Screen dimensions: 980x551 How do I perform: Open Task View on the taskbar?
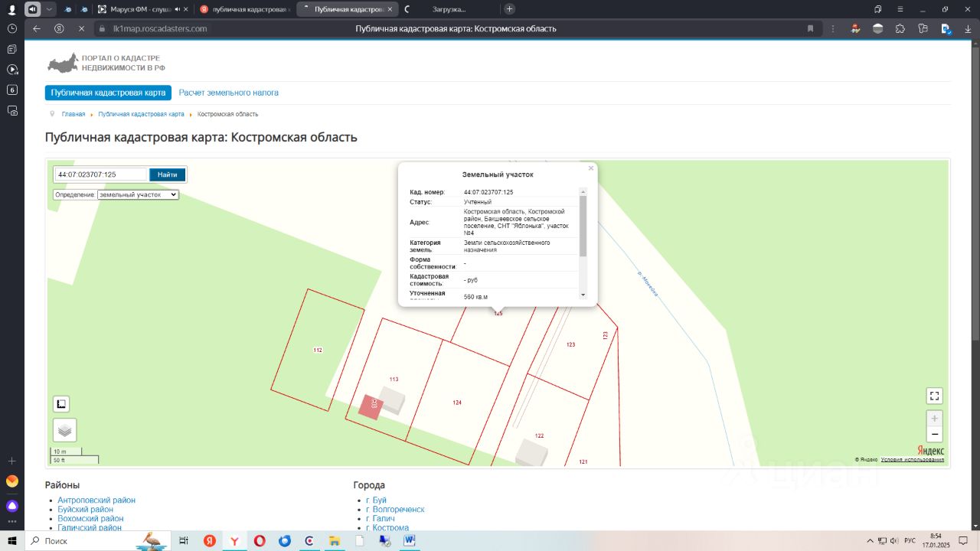coord(184,541)
